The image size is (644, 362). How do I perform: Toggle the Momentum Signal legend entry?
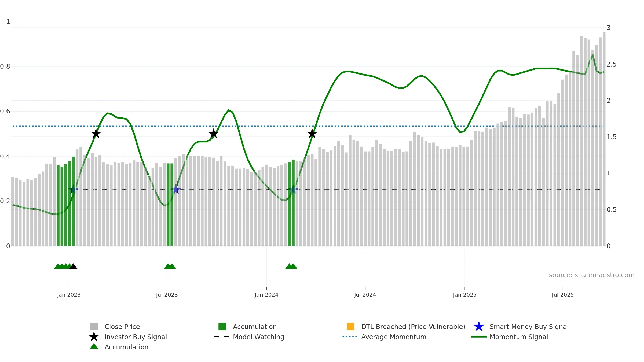click(510, 337)
